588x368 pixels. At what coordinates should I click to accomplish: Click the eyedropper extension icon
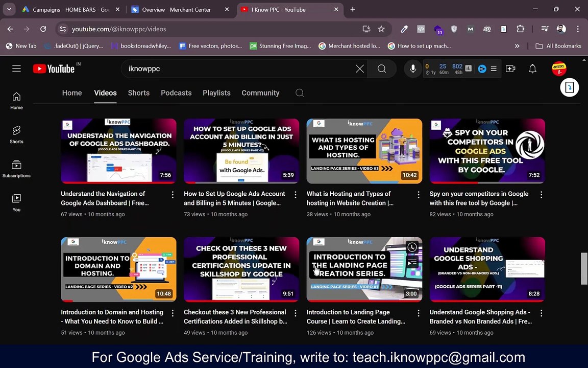404,29
